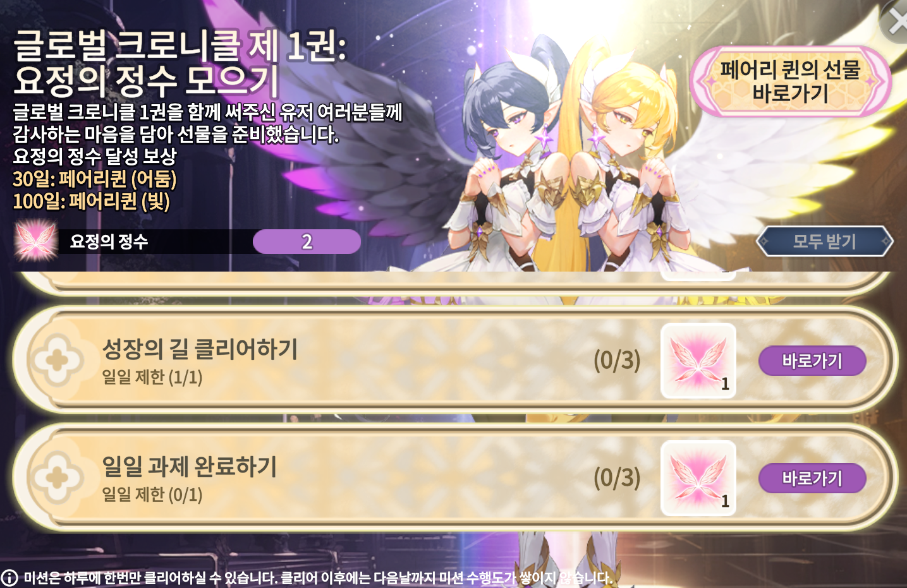Image resolution: width=907 pixels, height=588 pixels.
Task: Select the 일일 과제 완료하기 mission title
Action: coord(190,466)
